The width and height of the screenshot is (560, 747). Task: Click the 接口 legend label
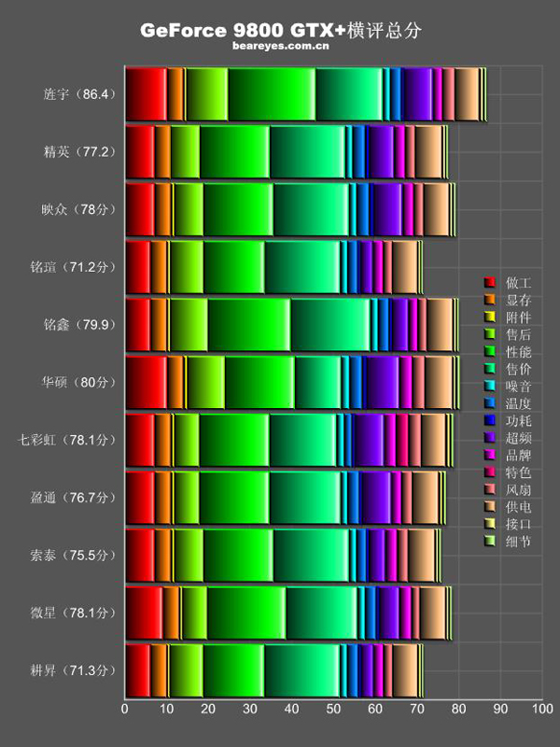(x=518, y=524)
